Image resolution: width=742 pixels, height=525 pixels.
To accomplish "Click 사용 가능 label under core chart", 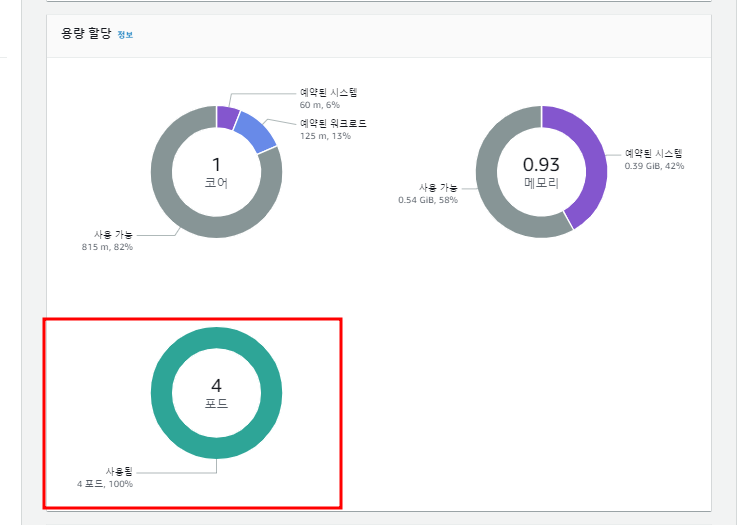I will click(114, 234).
